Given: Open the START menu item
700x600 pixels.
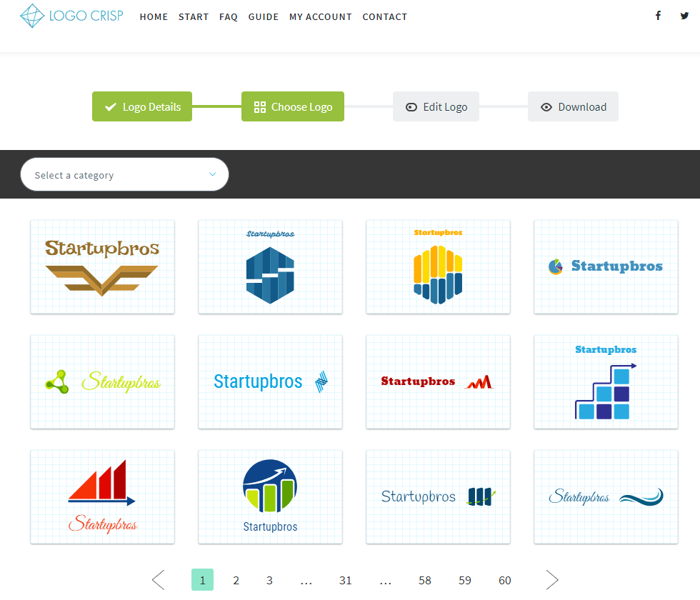Looking at the screenshot, I should (x=194, y=17).
